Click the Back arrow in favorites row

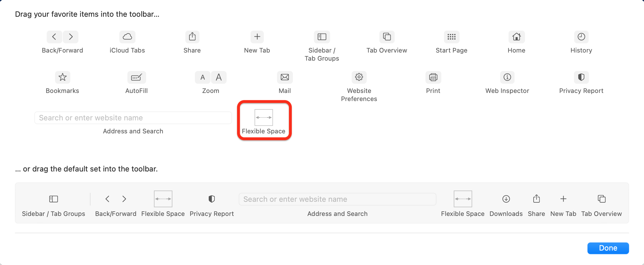54,37
